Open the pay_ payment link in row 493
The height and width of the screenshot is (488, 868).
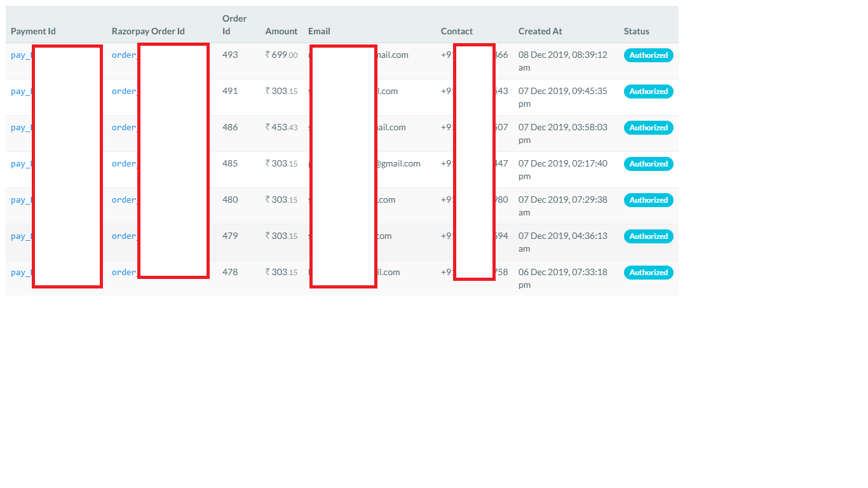tap(19, 55)
